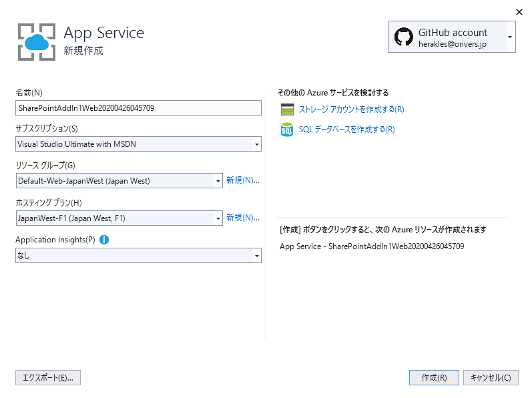Screen dimensions: 532x398
Task: Click the エクスポート button
Action: coord(48,378)
